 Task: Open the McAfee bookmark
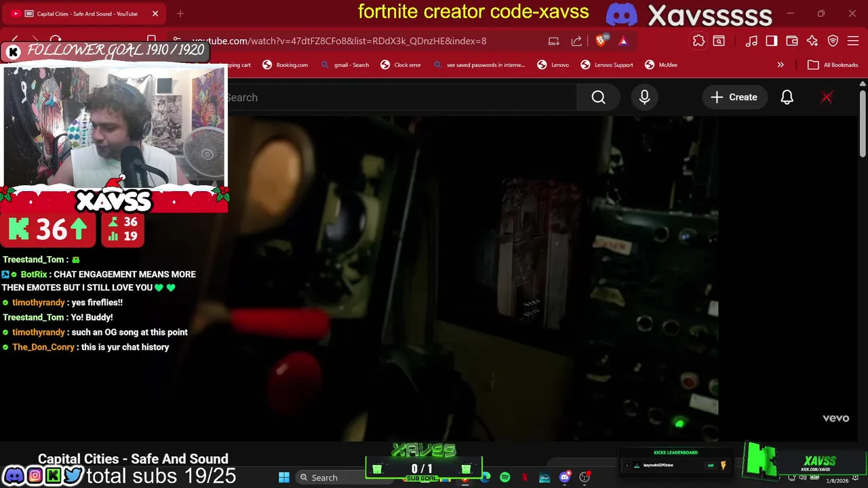click(661, 65)
